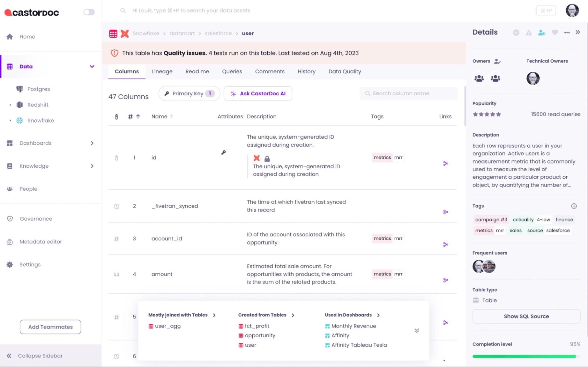Click the Redshift database icon
588x367 pixels.
pos(20,105)
